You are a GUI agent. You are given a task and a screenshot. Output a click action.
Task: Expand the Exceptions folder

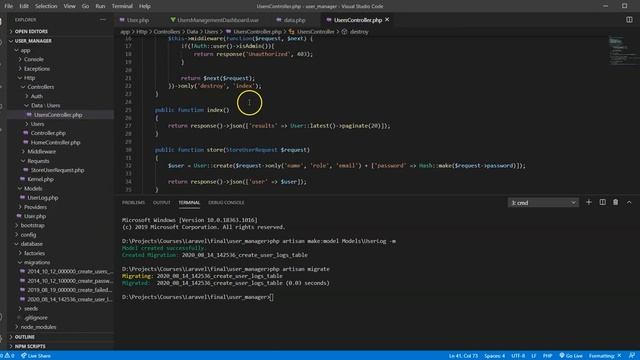(37, 69)
